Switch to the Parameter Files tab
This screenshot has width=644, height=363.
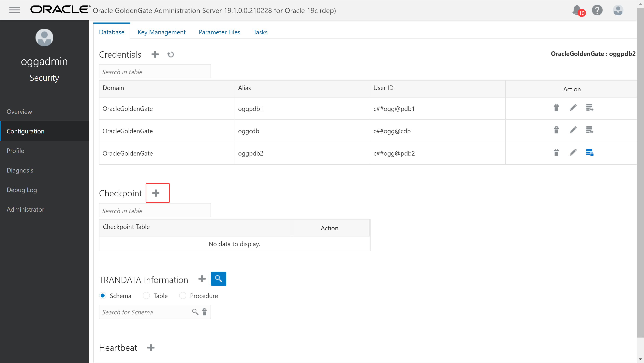coord(219,32)
